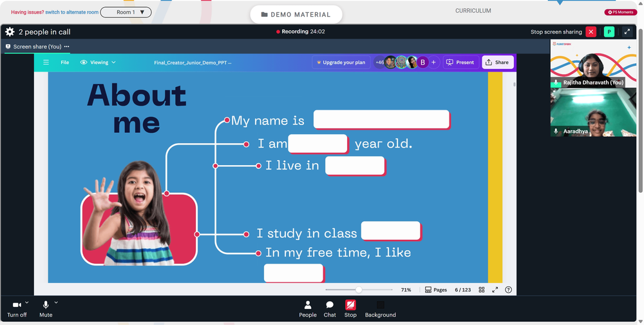Start Canva Present mode
The image size is (644, 325).
(x=460, y=62)
